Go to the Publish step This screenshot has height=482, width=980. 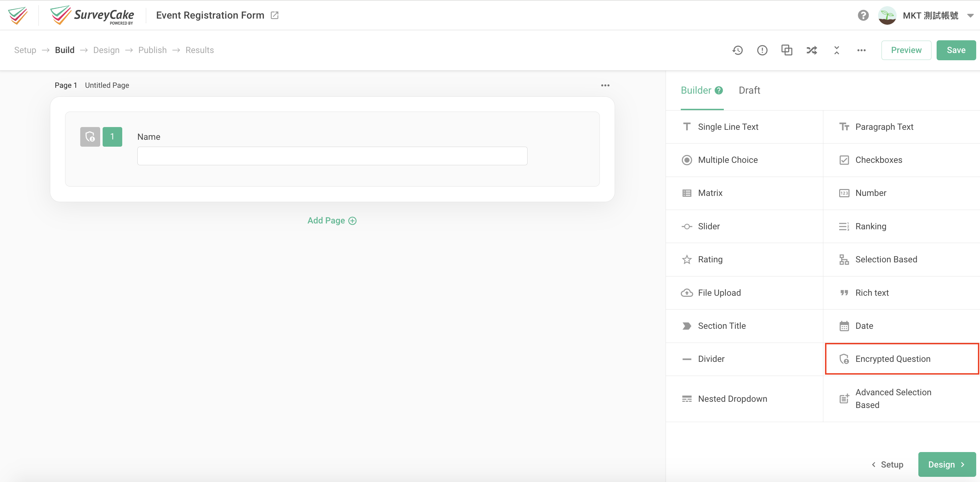pyautogui.click(x=152, y=50)
